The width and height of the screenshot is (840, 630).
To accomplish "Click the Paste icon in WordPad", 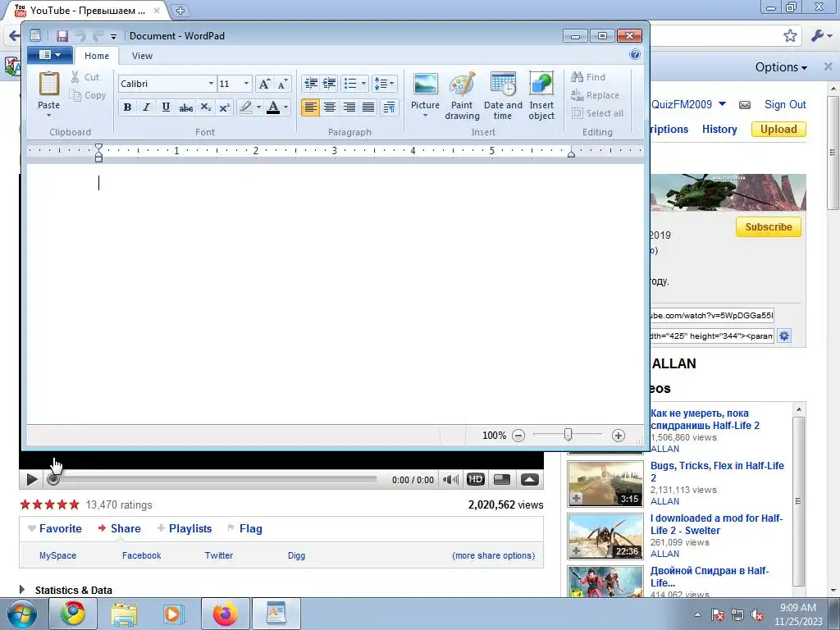I will (x=48, y=84).
